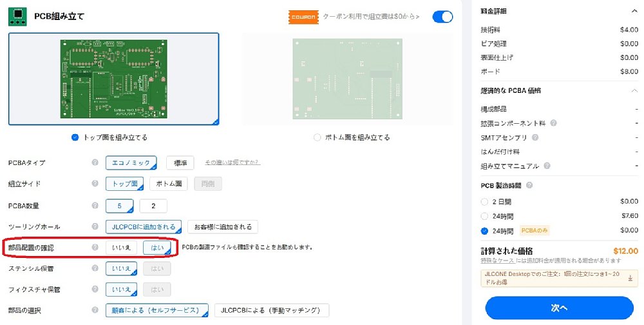Select 両側 assembly side option
The width and height of the screenshot is (644, 325).
coord(208,184)
